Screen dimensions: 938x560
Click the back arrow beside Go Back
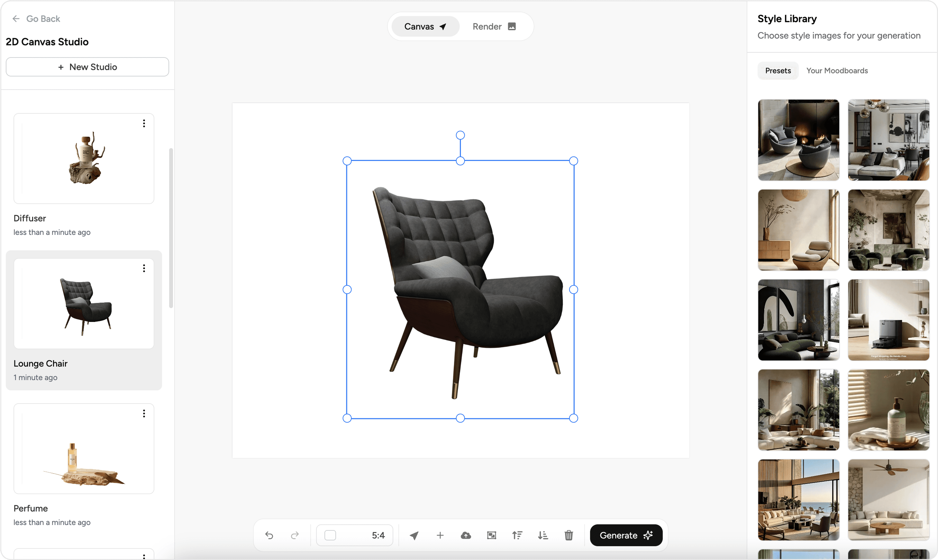tap(16, 19)
